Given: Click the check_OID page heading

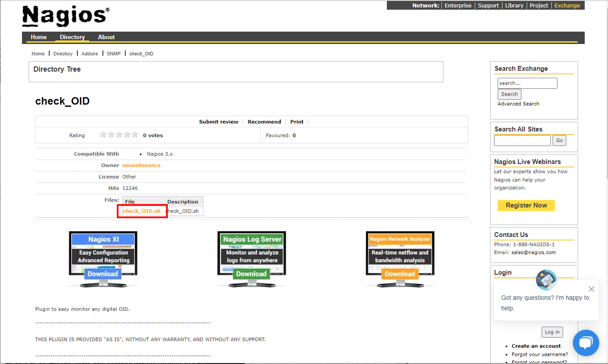Looking at the screenshot, I should (62, 101).
